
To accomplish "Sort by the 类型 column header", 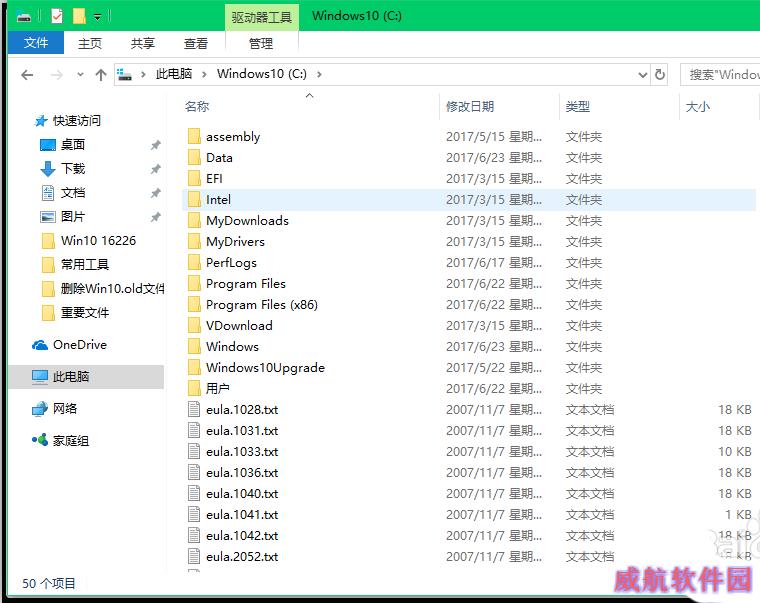I will point(578,107).
